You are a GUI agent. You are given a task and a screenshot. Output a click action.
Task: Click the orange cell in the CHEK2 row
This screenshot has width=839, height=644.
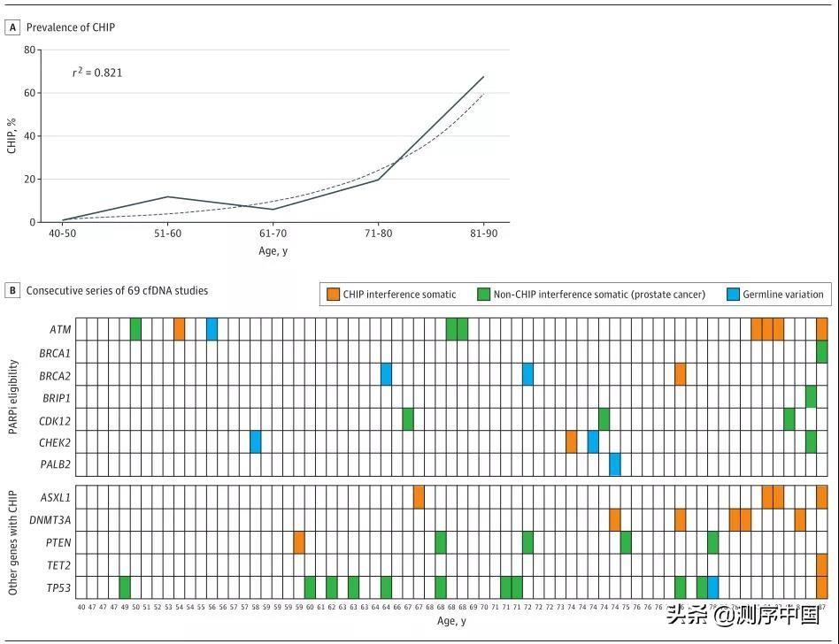(572, 441)
